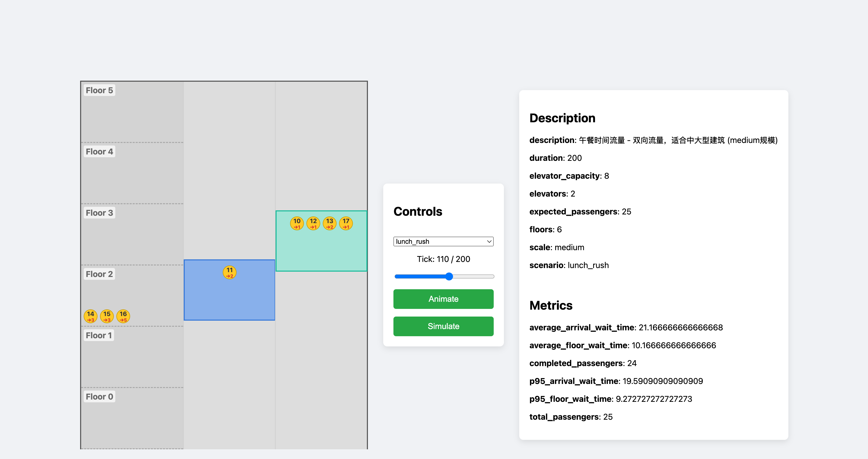Click the Floor 1 label
Viewport: 868px width, 459px height.
(98, 335)
